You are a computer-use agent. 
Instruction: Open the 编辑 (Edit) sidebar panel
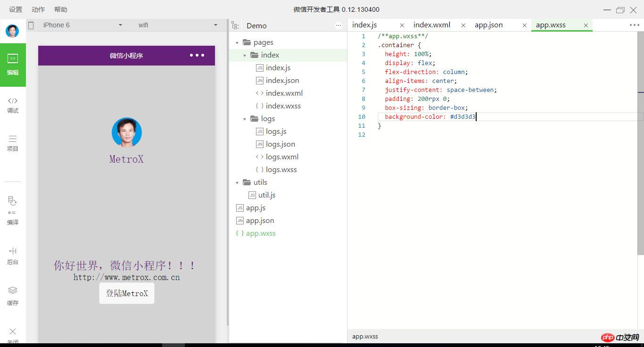[13, 65]
